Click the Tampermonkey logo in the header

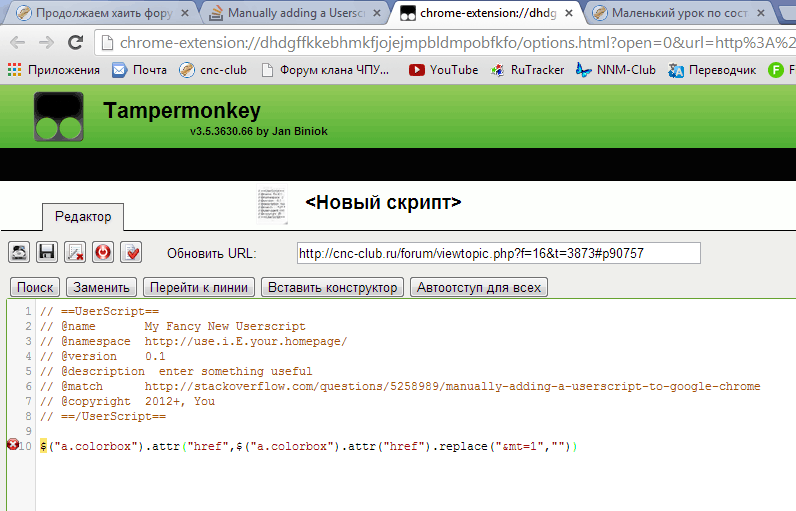coord(59,117)
